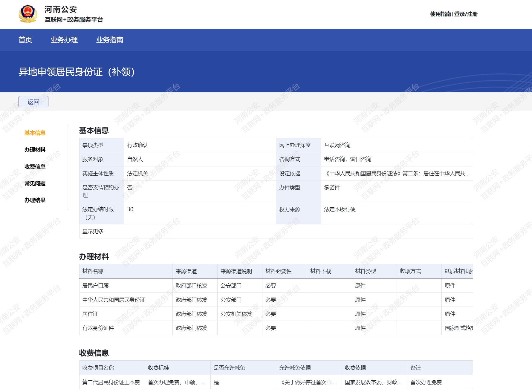Image resolution: width=532 pixels, height=392 pixels.
Task: Click the 居住证 material row
Action: click(x=90, y=314)
